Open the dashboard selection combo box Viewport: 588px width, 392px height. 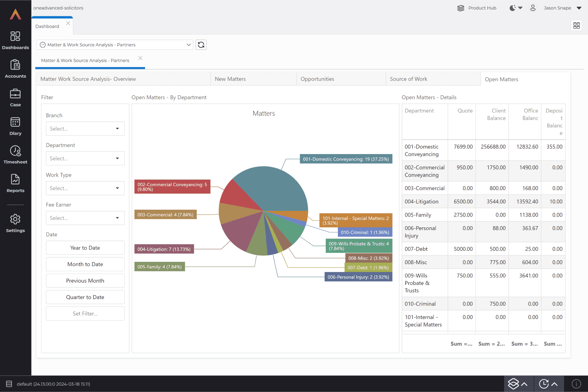[x=115, y=45]
